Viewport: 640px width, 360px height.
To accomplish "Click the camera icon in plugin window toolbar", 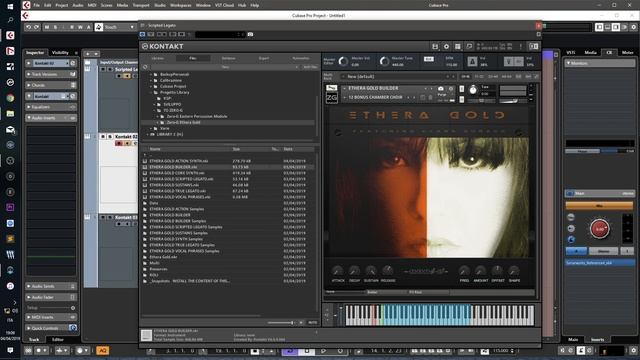I will 250,34.
